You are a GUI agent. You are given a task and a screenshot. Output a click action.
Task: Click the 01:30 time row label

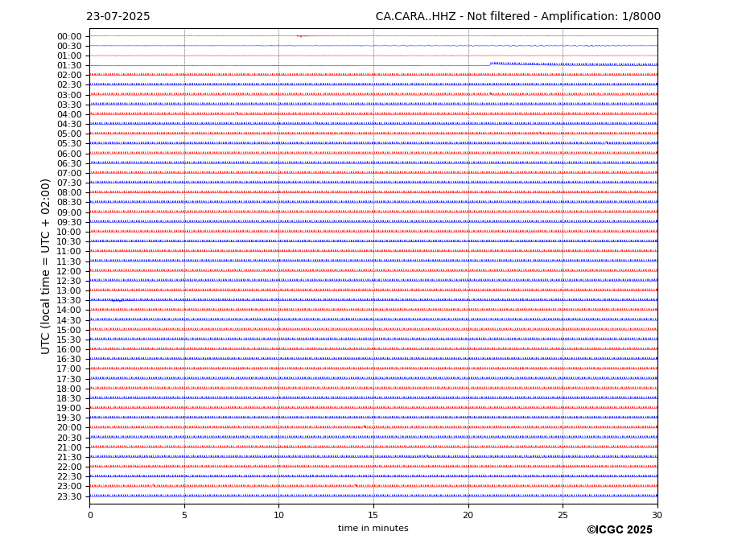click(69, 66)
